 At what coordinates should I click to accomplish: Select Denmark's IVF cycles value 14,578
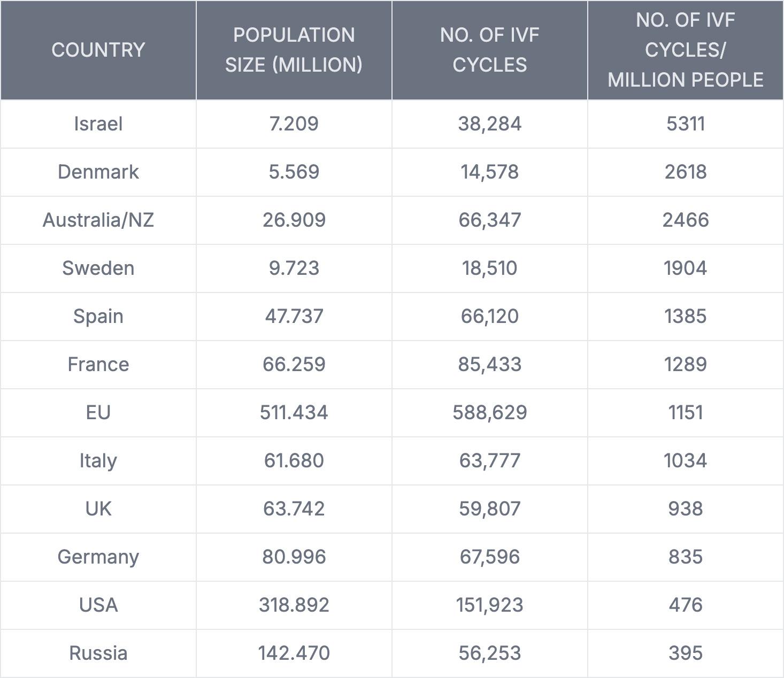(x=489, y=172)
